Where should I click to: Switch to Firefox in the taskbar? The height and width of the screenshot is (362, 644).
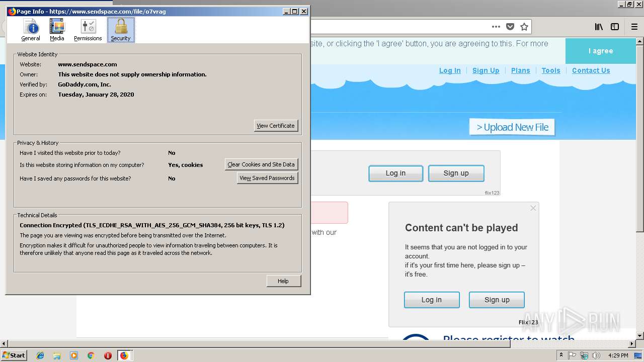click(x=124, y=355)
